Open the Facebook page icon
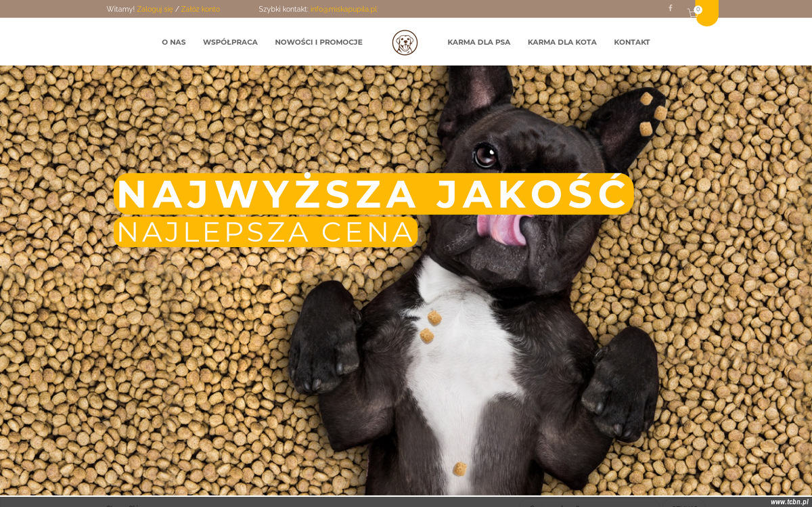The height and width of the screenshot is (507, 812). (671, 8)
